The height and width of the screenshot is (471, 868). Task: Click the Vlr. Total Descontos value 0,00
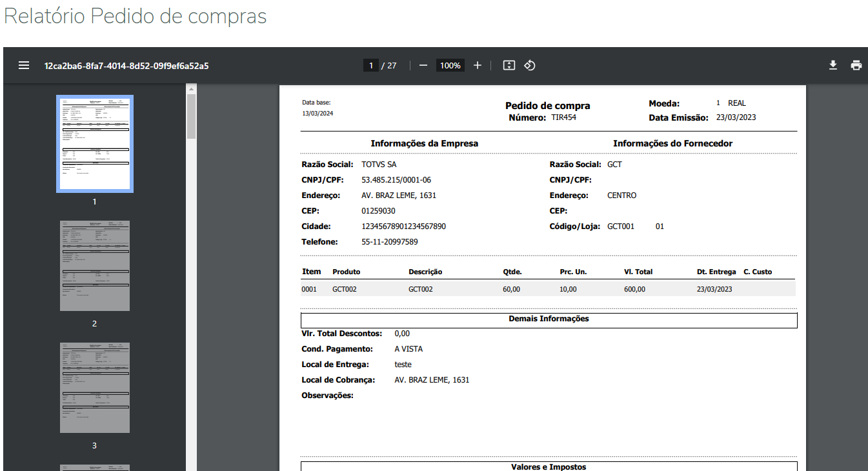point(402,334)
